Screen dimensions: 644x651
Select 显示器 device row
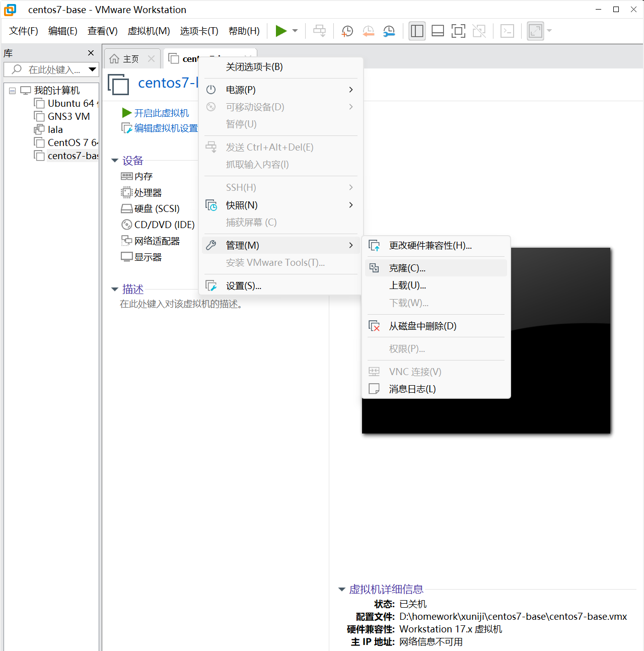tap(141, 257)
